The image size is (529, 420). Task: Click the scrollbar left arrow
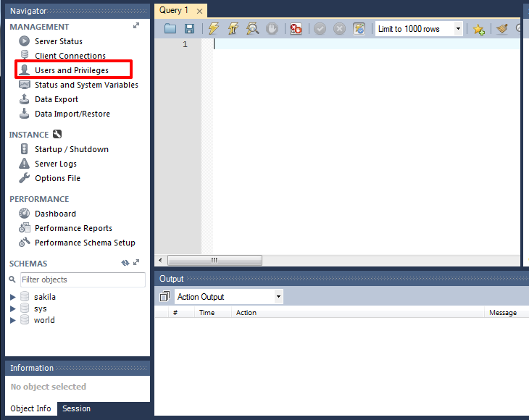160,260
